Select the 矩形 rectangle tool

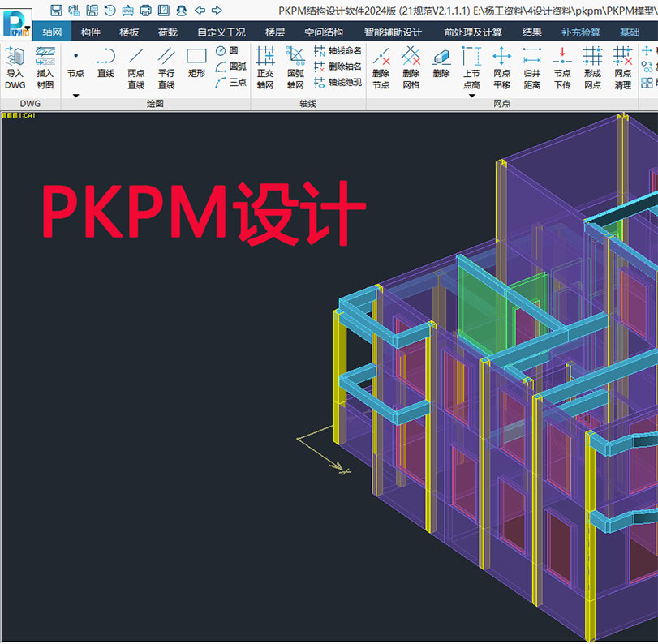[196, 63]
